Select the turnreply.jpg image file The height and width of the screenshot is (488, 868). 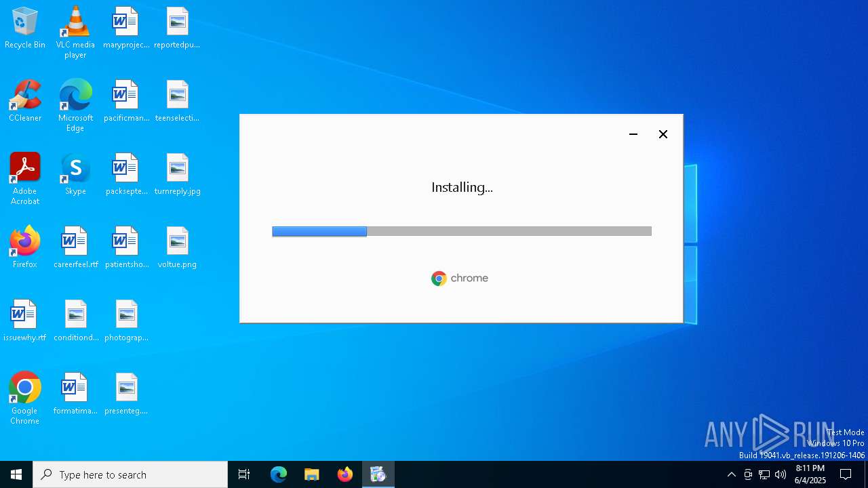(x=177, y=175)
